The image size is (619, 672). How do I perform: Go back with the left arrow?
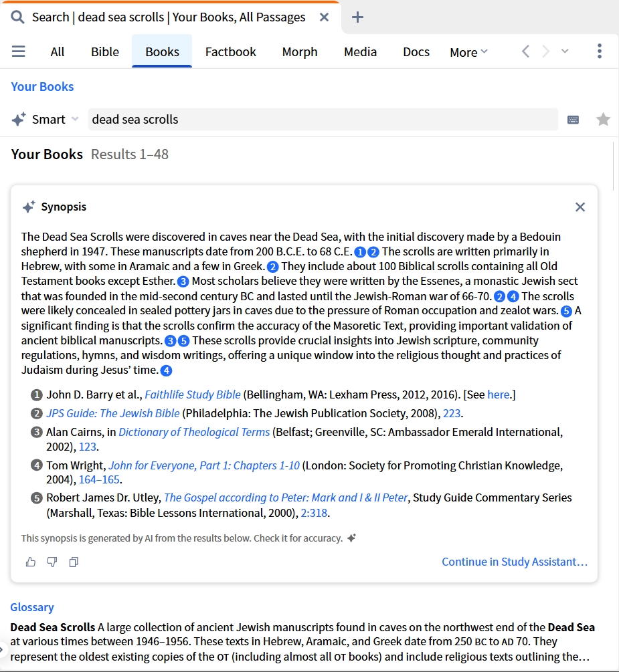point(525,51)
